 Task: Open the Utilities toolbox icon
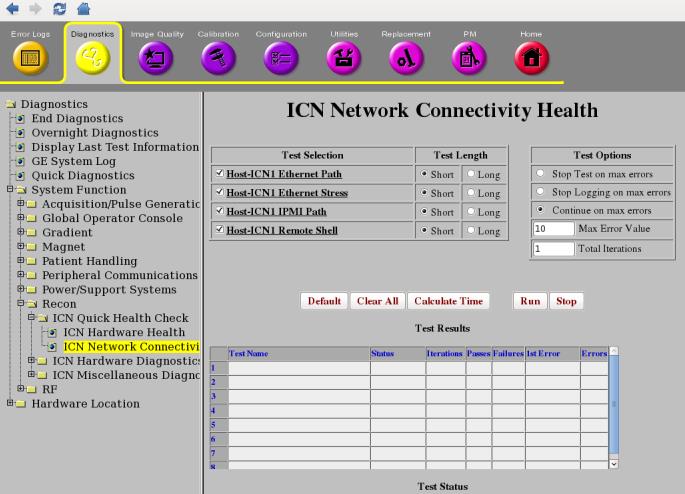pos(344,59)
